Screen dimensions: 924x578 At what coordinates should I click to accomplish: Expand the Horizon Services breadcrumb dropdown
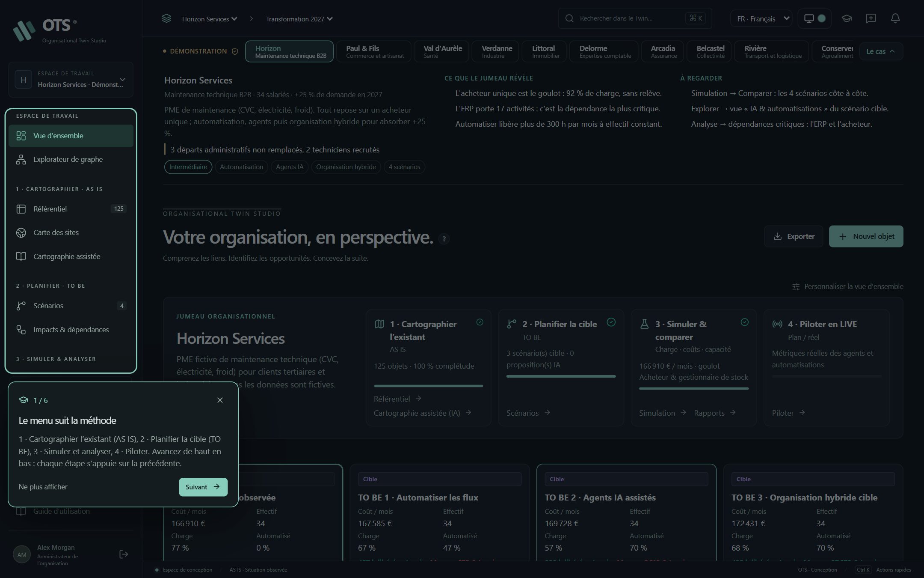(210, 19)
